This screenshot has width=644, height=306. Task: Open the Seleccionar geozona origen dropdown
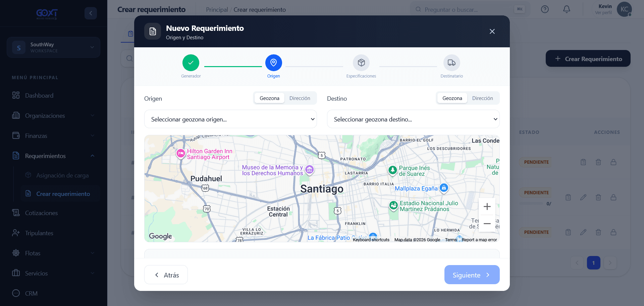[x=230, y=119]
